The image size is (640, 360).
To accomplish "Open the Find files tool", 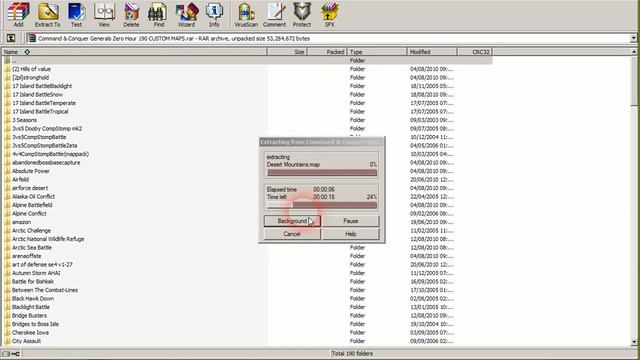I will [158, 14].
